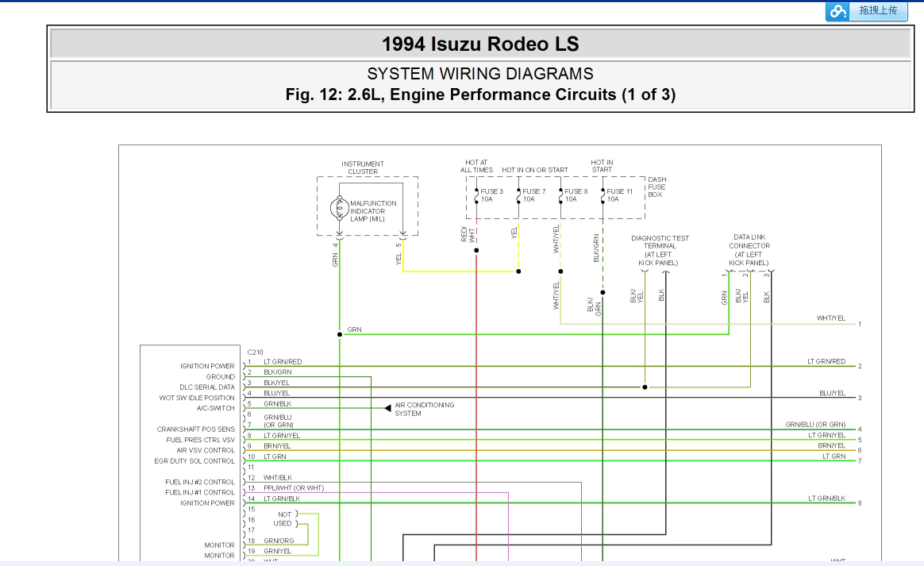Select the 'DLC SERIAL DATA' pin description

(x=207, y=387)
